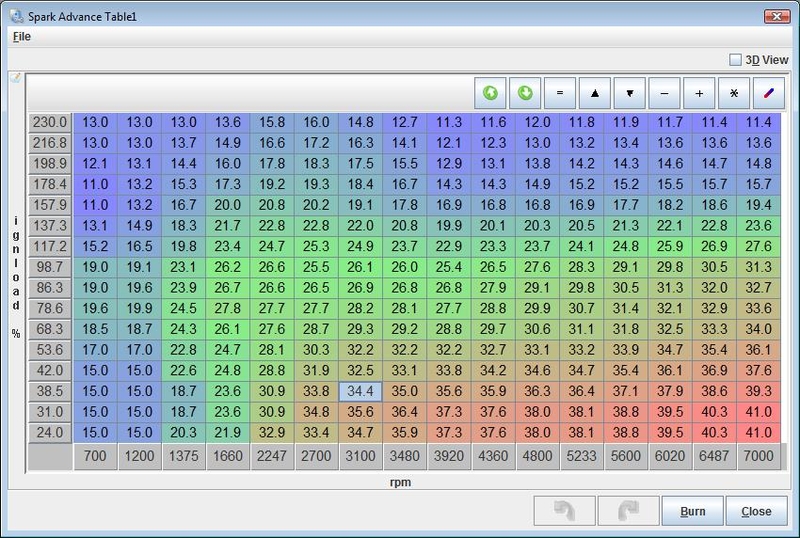Enable the 3D View checkbox
Screen dimensions: 800x538
pos(736,60)
